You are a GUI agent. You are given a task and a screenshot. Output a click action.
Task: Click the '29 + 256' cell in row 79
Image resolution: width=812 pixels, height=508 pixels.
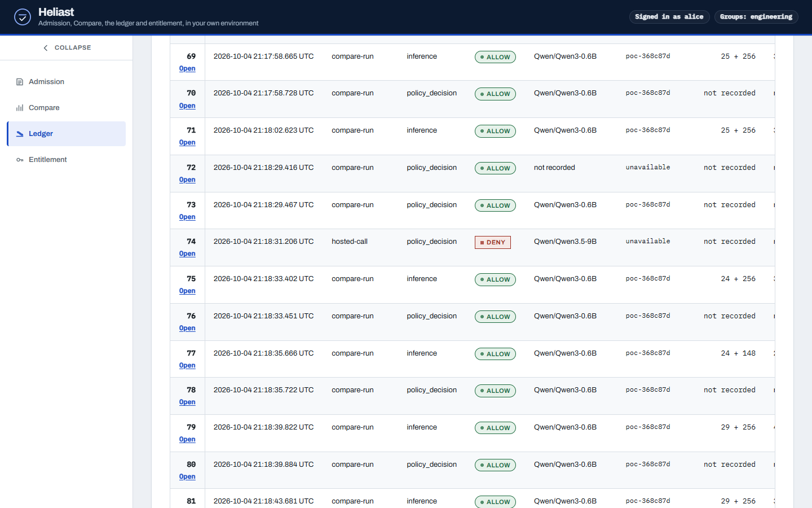(x=738, y=427)
